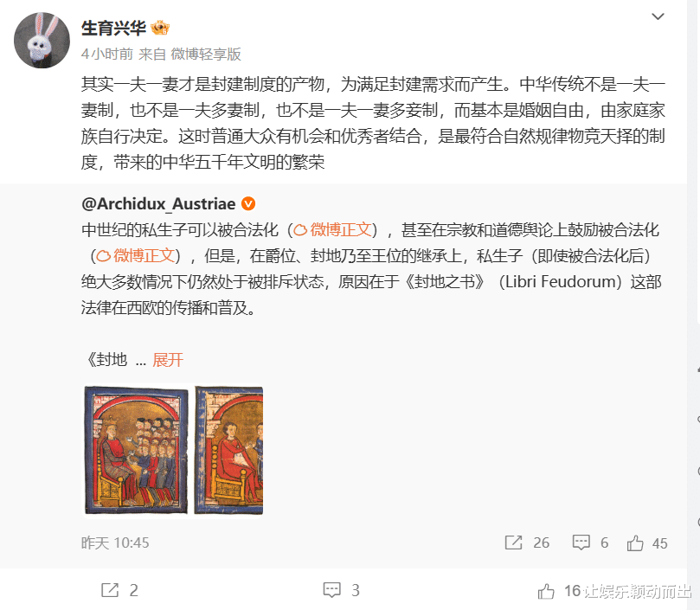Screen dimensions: 700x610
Task: Like the quoted post with 45 likes
Action: [635, 543]
